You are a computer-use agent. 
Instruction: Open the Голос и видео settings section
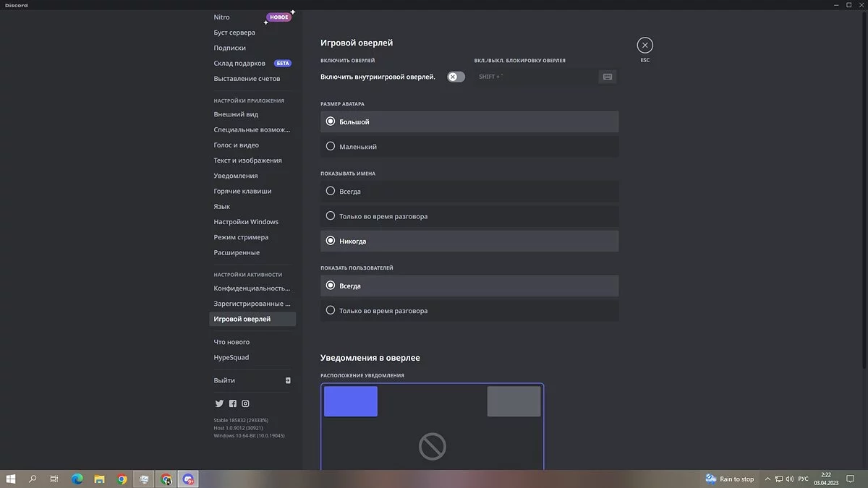pos(236,145)
